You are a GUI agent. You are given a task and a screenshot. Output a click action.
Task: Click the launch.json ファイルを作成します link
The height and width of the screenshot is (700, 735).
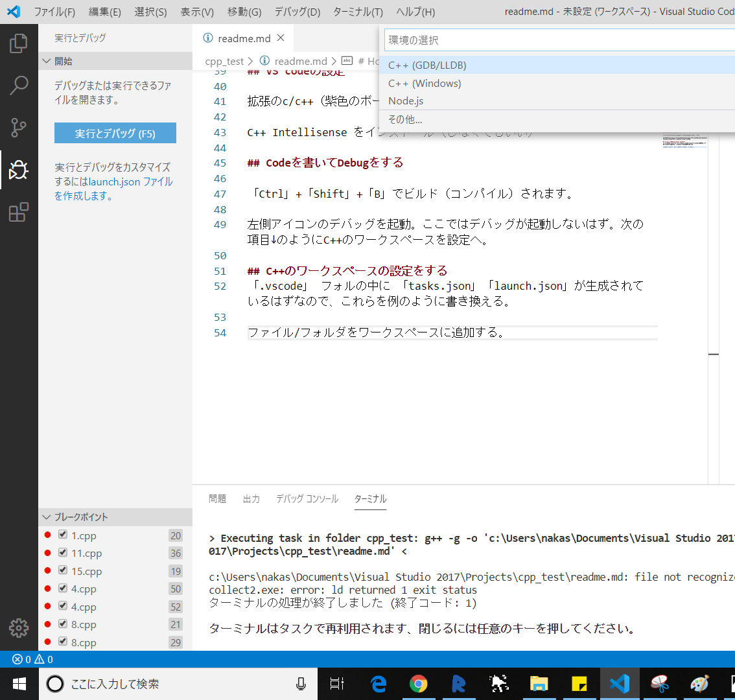click(x=113, y=189)
